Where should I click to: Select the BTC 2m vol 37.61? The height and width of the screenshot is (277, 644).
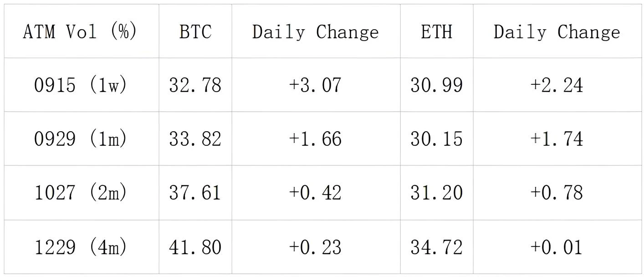tap(195, 193)
